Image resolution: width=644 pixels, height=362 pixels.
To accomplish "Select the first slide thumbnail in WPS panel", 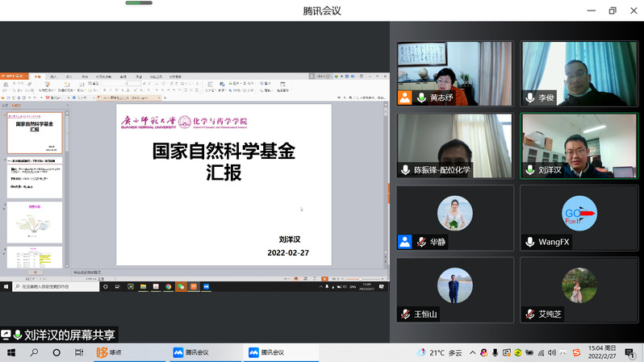I will coord(34,131).
